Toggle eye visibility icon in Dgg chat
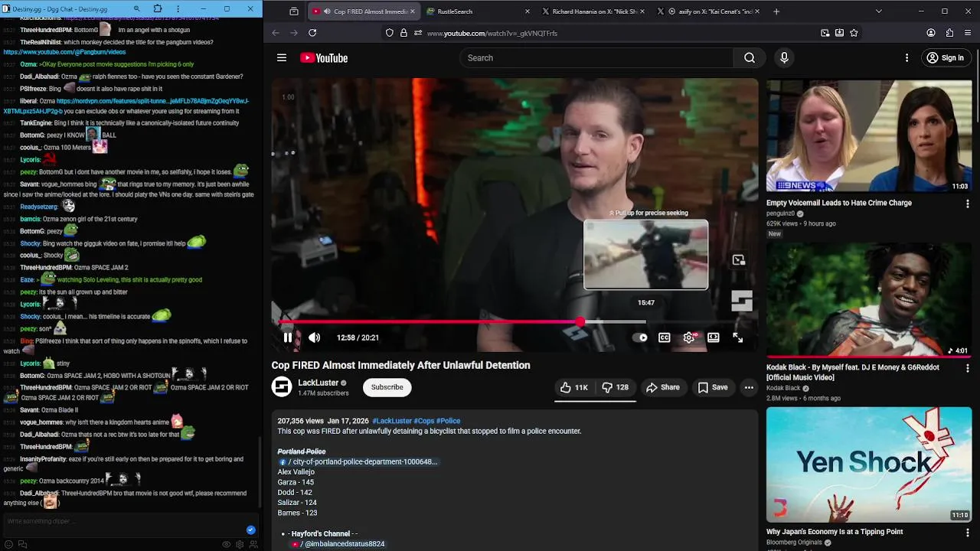980x551 pixels. coord(227,545)
